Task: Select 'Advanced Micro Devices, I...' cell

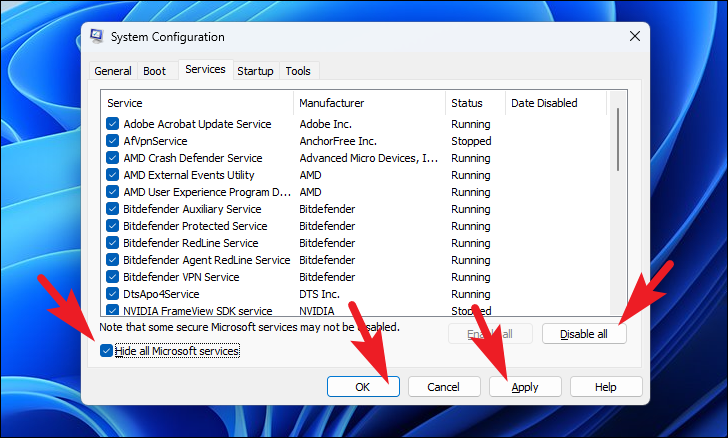Action: 369,158
